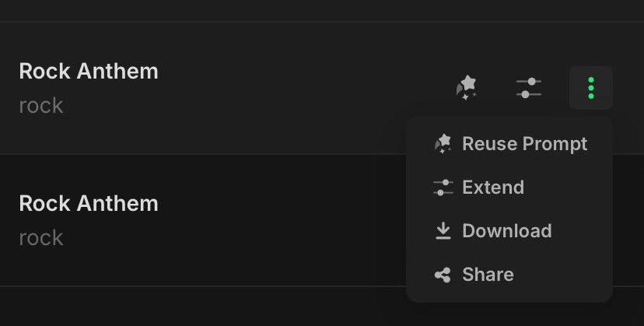Click the download arrow icon in the menu
The image size is (644, 326).
coord(443,231)
